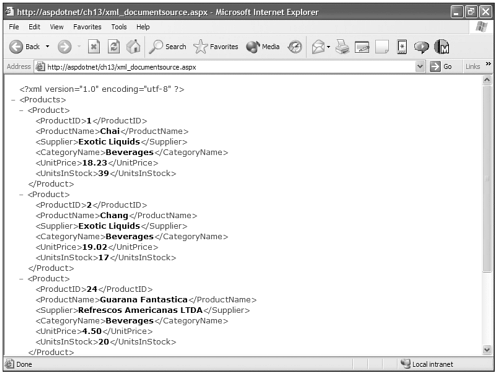
Task: Click the UnitsInStock value 17
Action: point(104,258)
